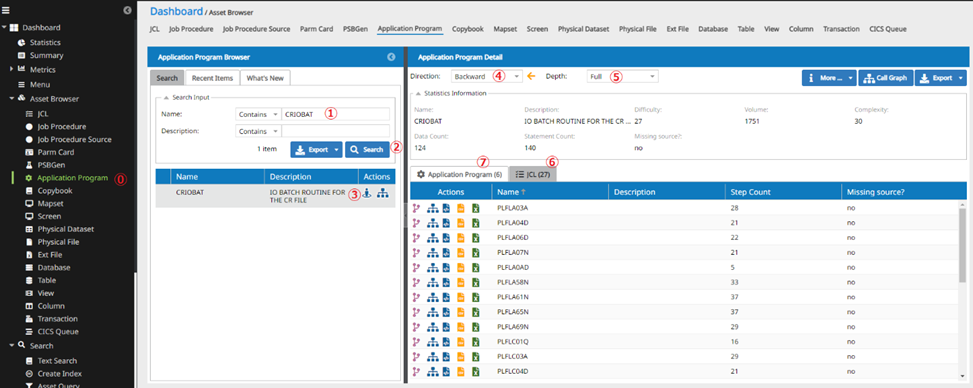Select the Application Program (6) tab
This screenshot has width=973, height=388.
[x=459, y=174]
